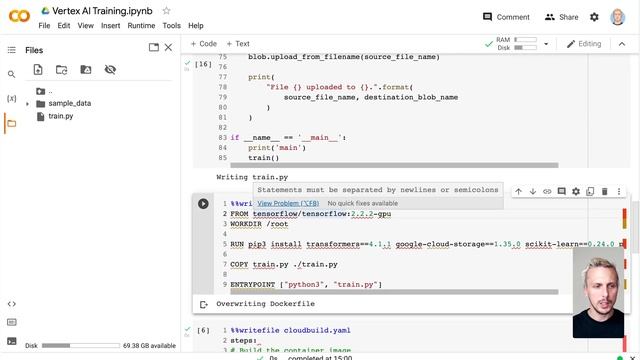This screenshot has height=360, width=640.
Task: Click the '[6]' cloudbuild cell indicator
Action: 203,330
